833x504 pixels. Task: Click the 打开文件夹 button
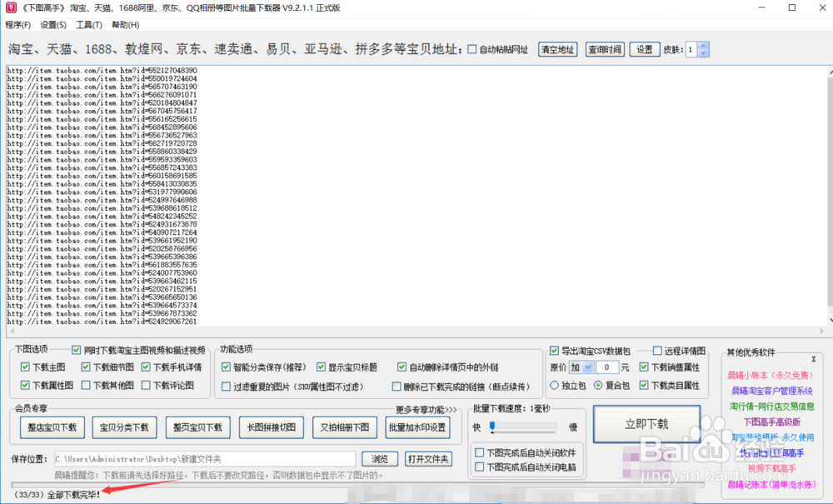[428, 459]
